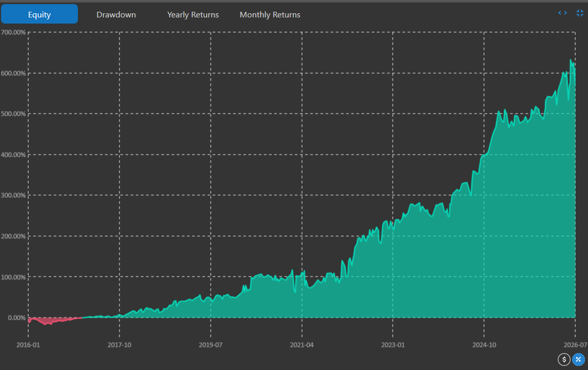Click the 300.00% axis label
This screenshot has height=370, width=588.
click(x=13, y=195)
